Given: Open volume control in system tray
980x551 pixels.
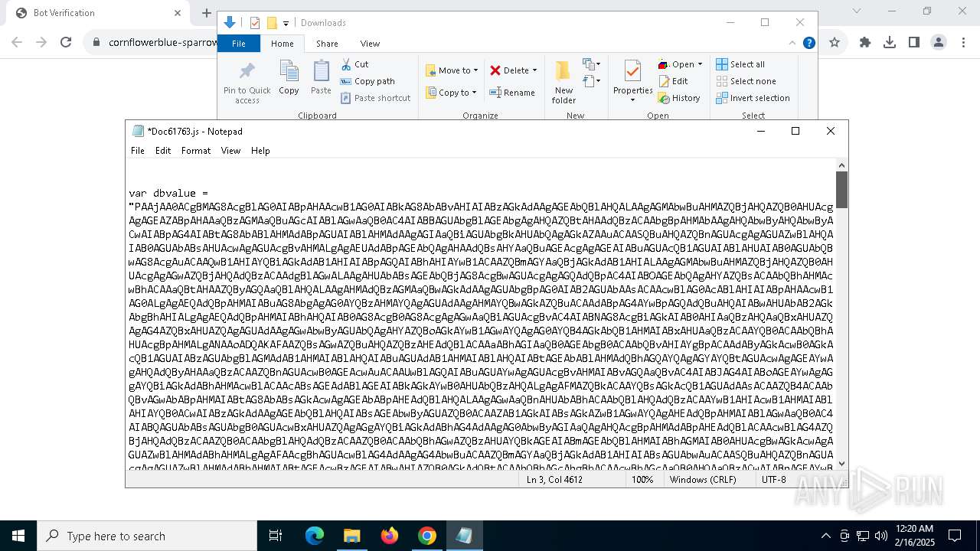Looking at the screenshot, I should [x=881, y=536].
